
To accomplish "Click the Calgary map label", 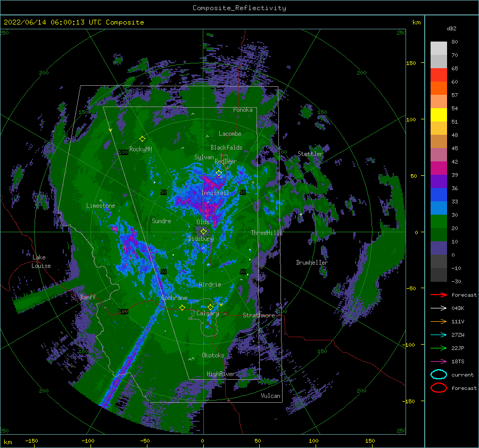I will [208, 313].
